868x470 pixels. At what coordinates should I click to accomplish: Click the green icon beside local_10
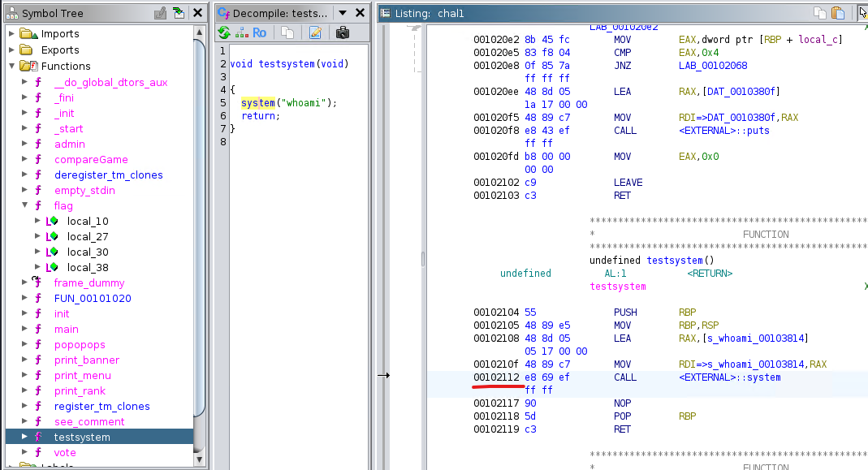(x=52, y=221)
